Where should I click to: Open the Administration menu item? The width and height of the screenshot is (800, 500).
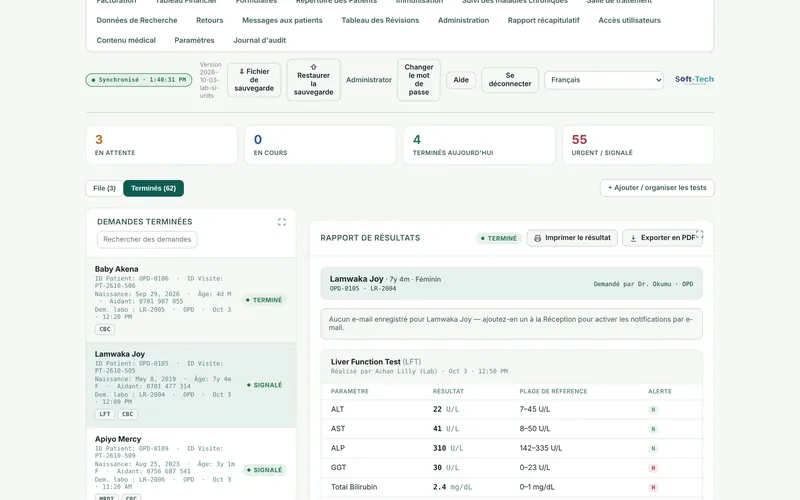(463, 20)
